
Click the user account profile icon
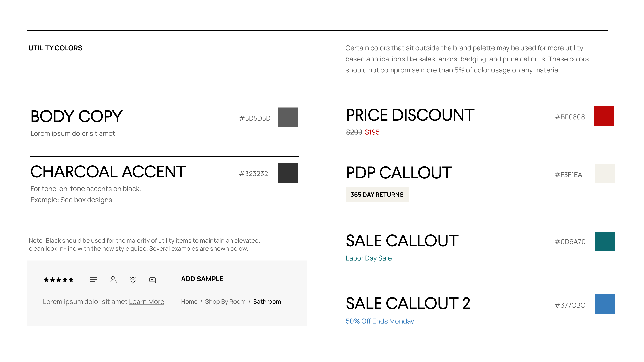click(113, 279)
